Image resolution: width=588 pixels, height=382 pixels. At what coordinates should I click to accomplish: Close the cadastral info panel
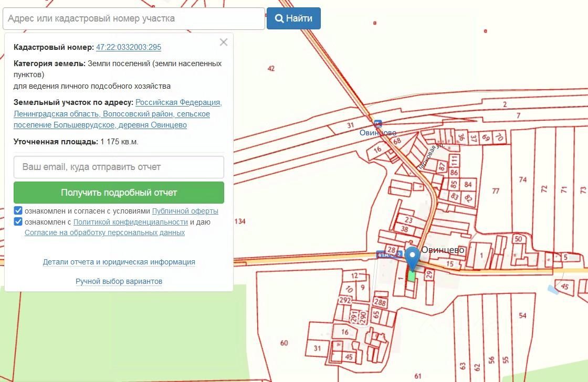[224, 43]
